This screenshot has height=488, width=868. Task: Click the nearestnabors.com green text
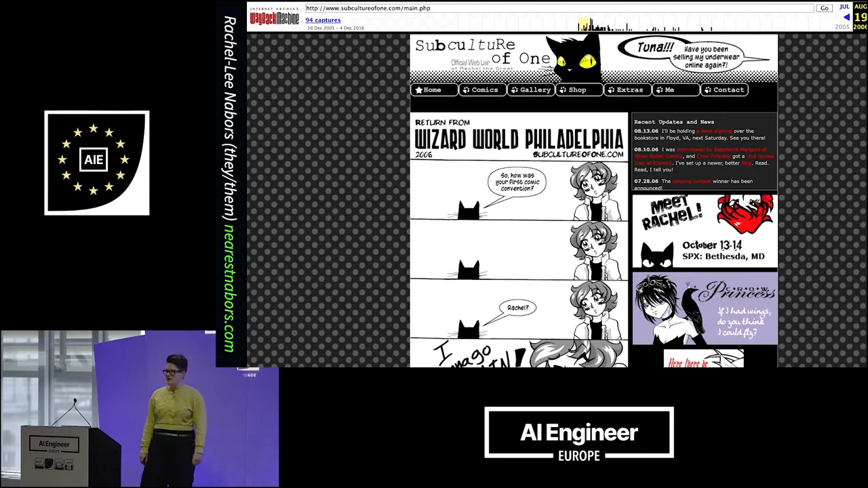(229, 289)
